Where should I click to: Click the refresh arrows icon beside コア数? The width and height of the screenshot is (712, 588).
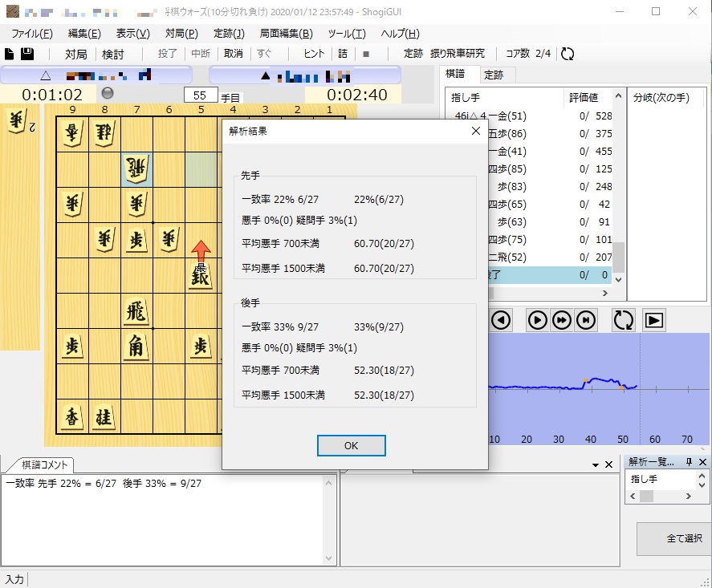coord(568,54)
